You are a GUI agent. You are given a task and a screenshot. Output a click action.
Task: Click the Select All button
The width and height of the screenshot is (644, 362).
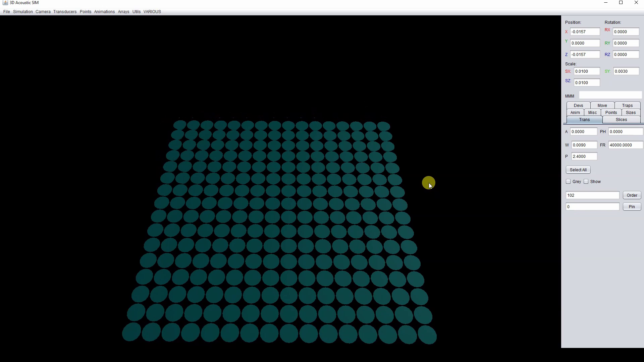tap(578, 170)
